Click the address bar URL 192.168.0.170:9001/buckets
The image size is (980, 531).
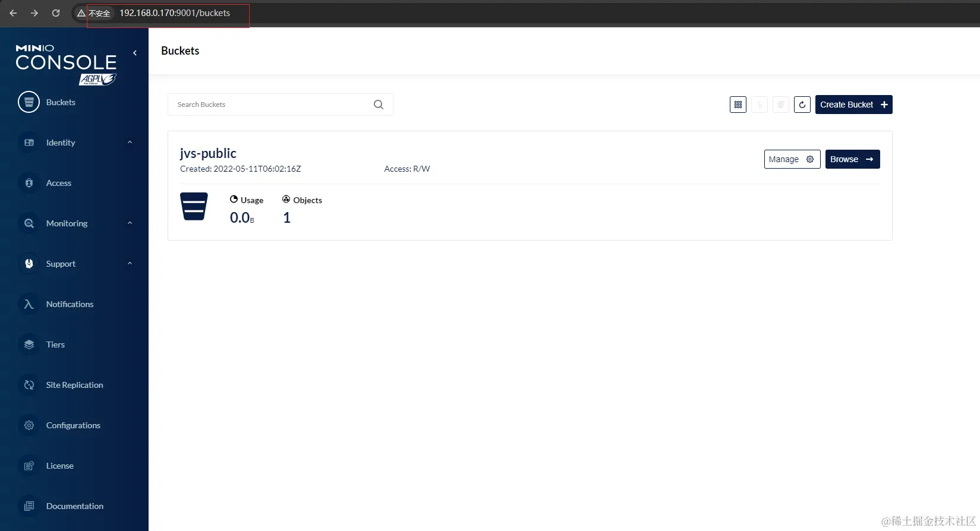[175, 13]
